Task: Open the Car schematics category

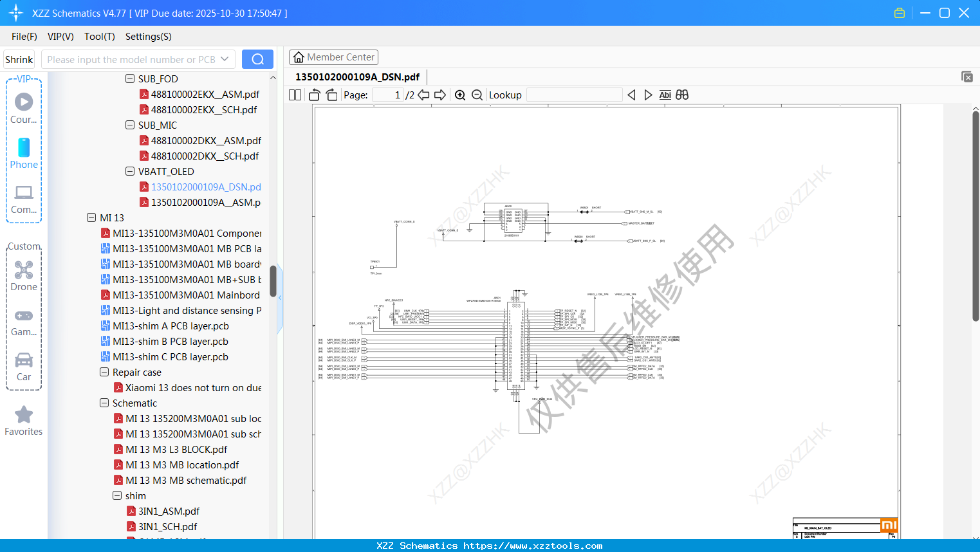Action: click(x=24, y=367)
